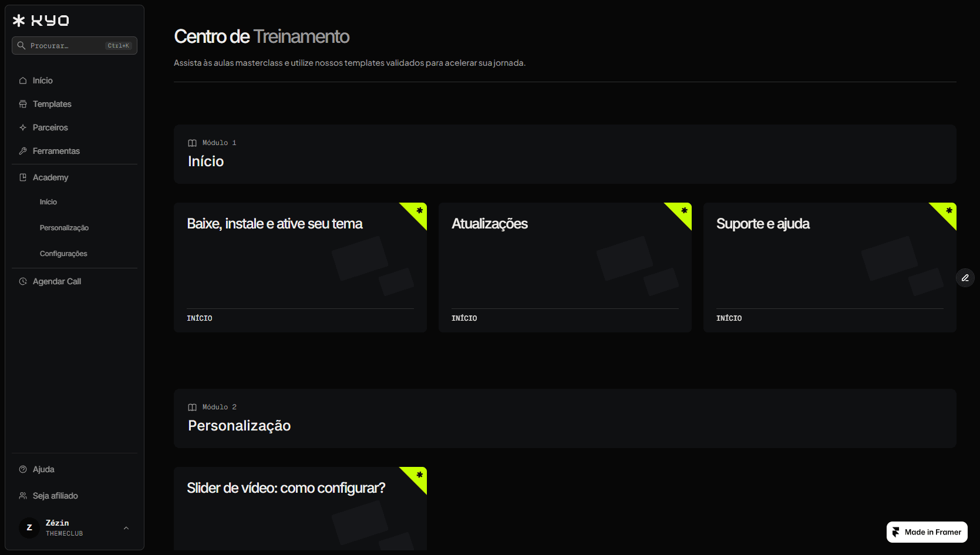
Task: Click the Seja afiliado people icon
Action: point(23,496)
